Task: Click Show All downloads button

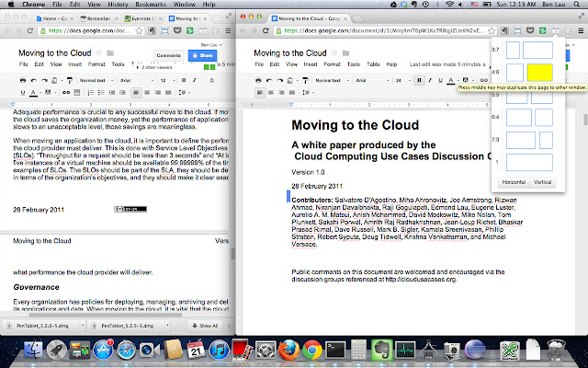Action: 205,326
